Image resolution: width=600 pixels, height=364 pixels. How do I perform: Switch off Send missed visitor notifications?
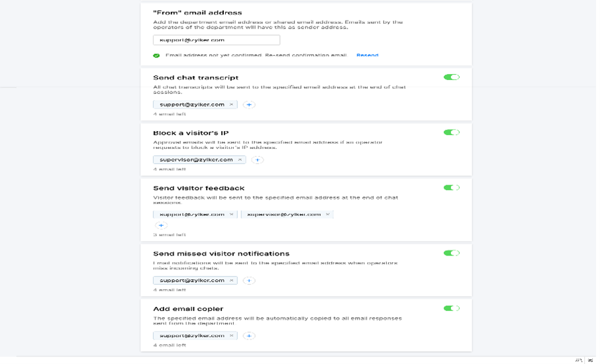451,253
